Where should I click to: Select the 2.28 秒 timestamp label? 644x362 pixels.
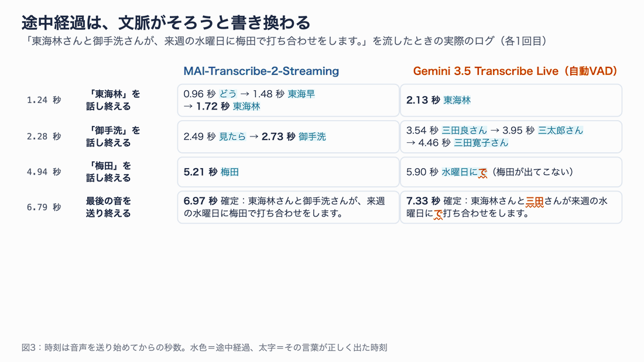point(44,136)
